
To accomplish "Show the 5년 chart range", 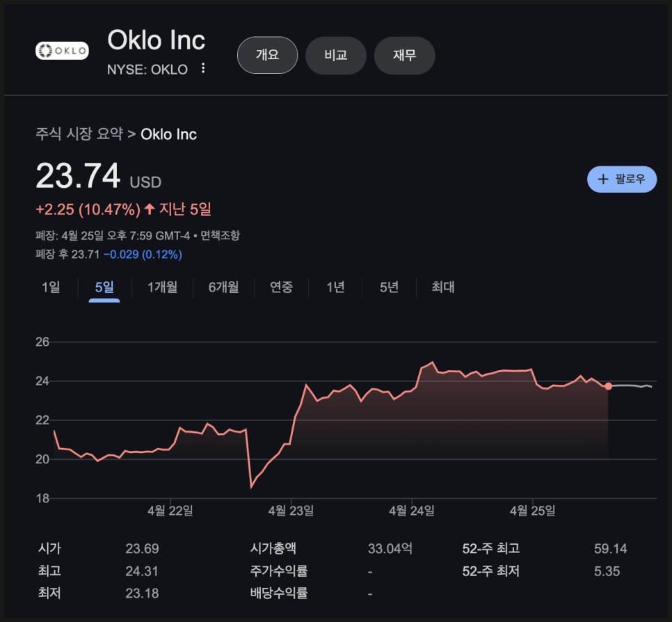I will [x=389, y=287].
